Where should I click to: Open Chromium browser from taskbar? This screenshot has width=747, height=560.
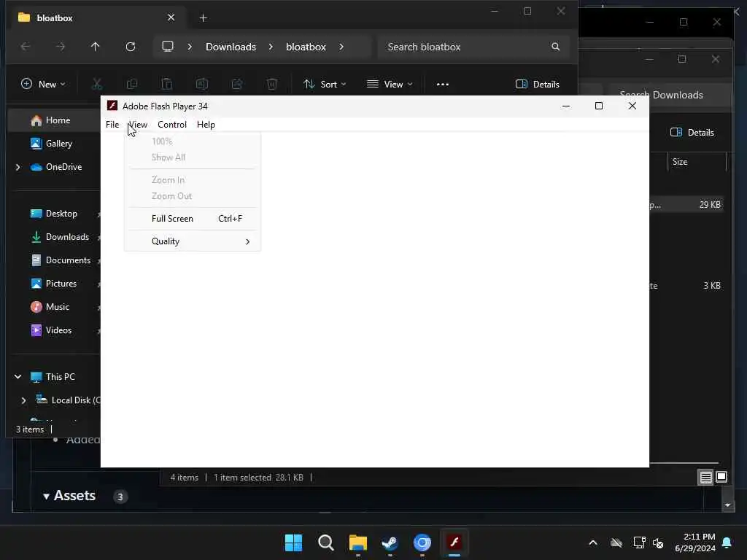(422, 542)
